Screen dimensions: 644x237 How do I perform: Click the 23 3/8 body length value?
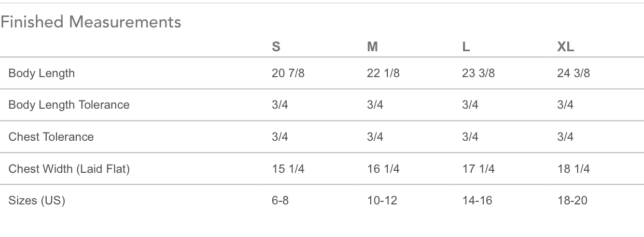pyautogui.click(x=478, y=73)
